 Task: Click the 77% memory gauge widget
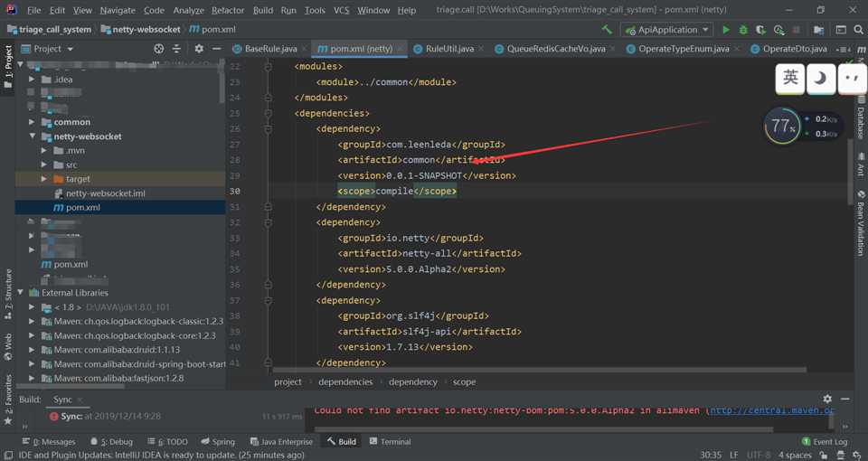pyautogui.click(x=782, y=127)
